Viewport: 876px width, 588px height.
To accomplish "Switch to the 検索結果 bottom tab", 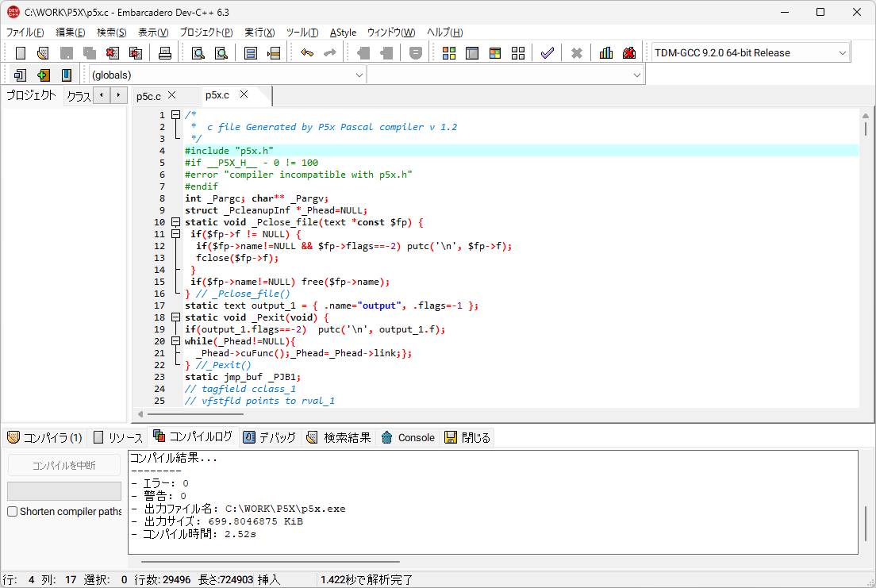I will click(339, 438).
